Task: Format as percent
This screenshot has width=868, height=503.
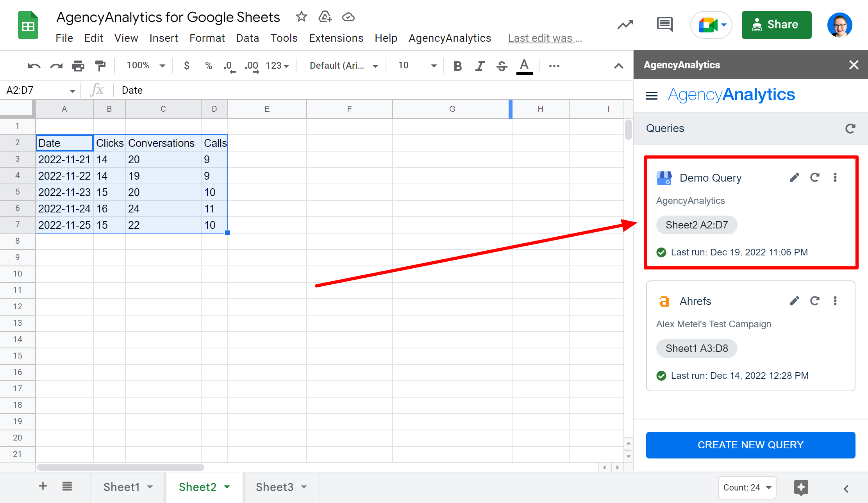Action: pyautogui.click(x=209, y=66)
